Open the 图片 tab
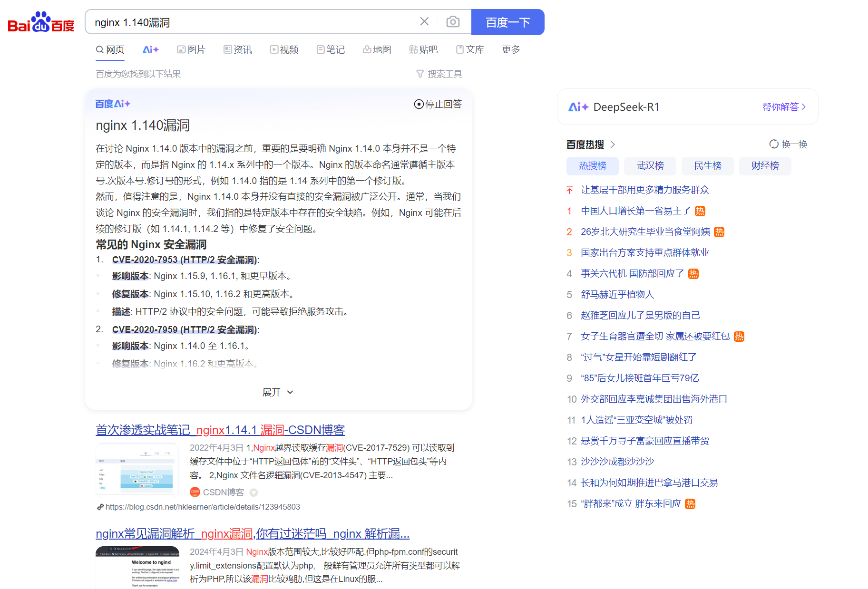 coord(191,49)
